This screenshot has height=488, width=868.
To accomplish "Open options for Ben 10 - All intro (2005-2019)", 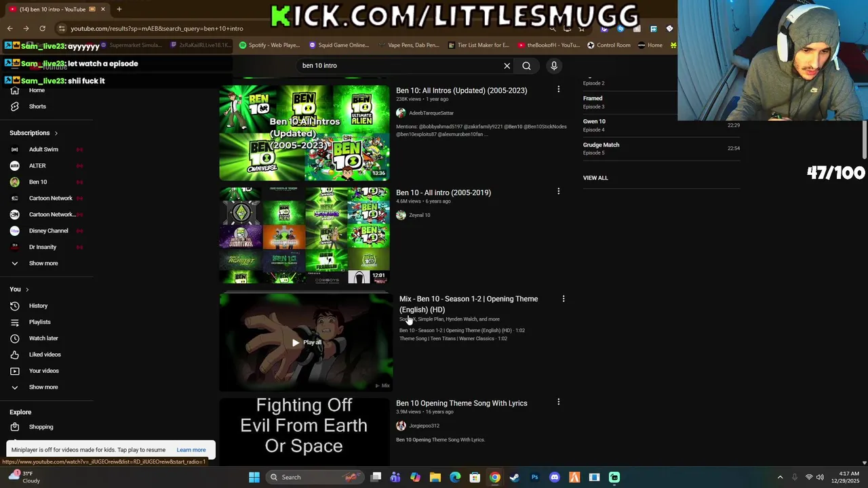I will (x=558, y=192).
